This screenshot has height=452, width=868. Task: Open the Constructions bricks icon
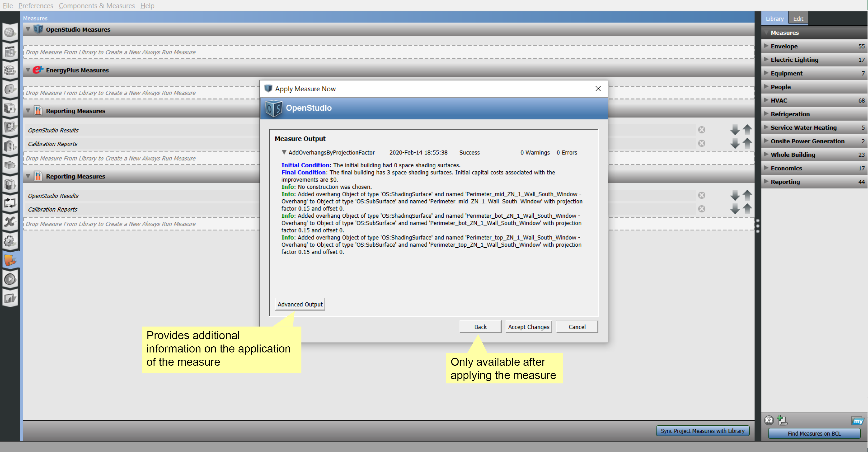pos(10,70)
